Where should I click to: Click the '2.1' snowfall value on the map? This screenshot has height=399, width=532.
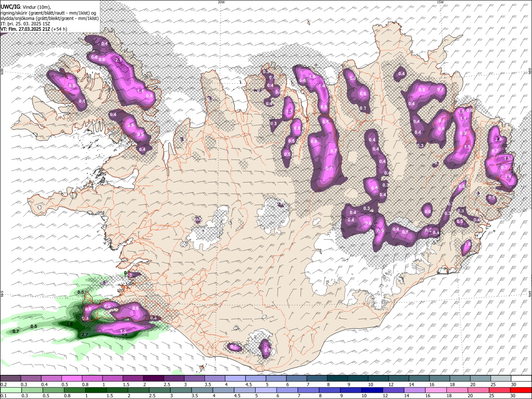click(x=118, y=60)
